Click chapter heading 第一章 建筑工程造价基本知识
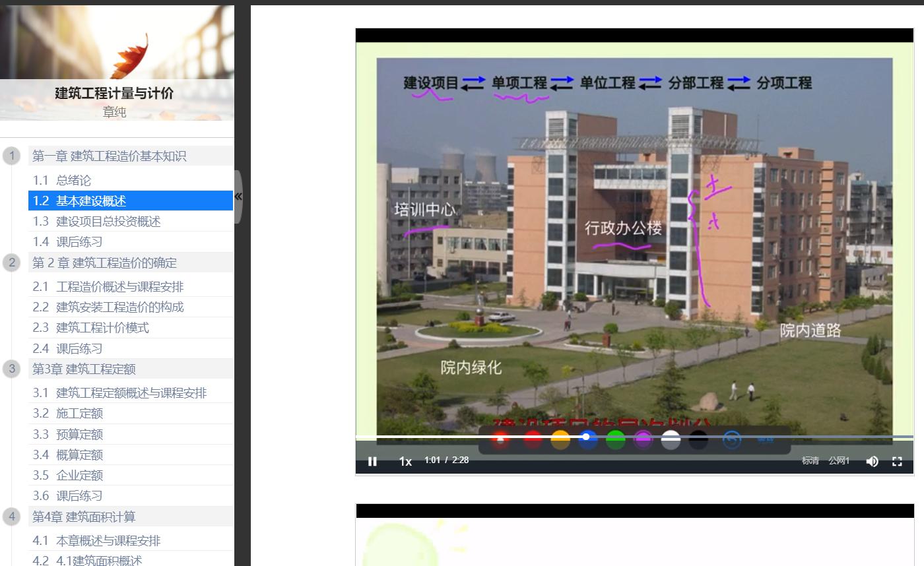 tap(131, 156)
